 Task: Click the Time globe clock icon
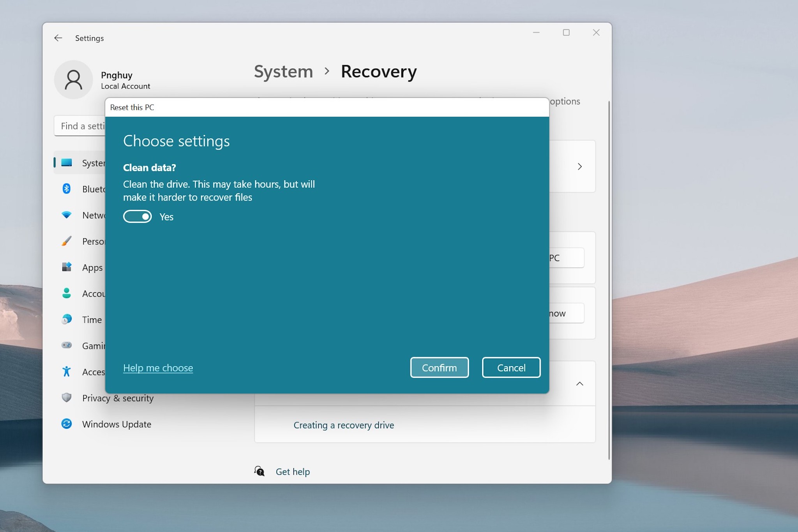(x=67, y=319)
